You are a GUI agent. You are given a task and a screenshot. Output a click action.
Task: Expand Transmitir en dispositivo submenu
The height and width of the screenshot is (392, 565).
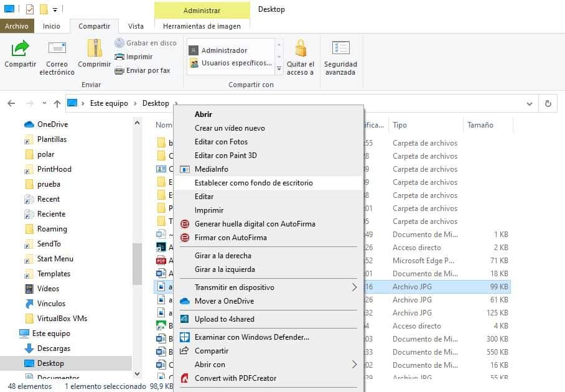tap(354, 287)
